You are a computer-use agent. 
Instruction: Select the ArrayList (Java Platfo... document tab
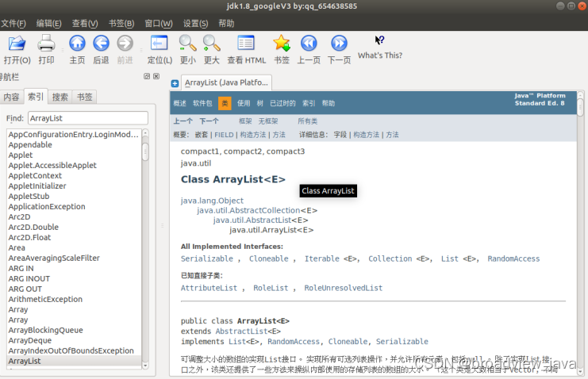pos(226,82)
